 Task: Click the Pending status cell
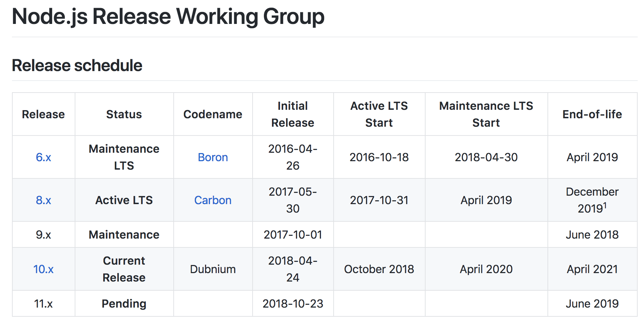[x=124, y=304]
